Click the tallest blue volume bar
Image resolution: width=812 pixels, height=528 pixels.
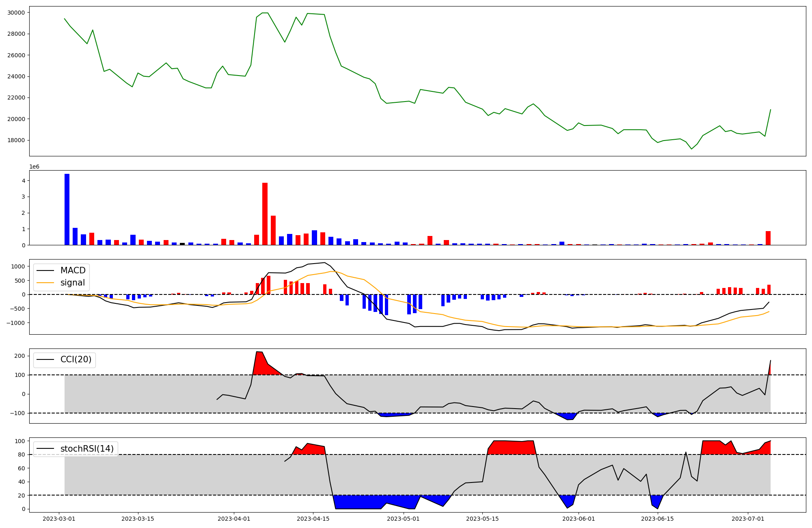67,209
